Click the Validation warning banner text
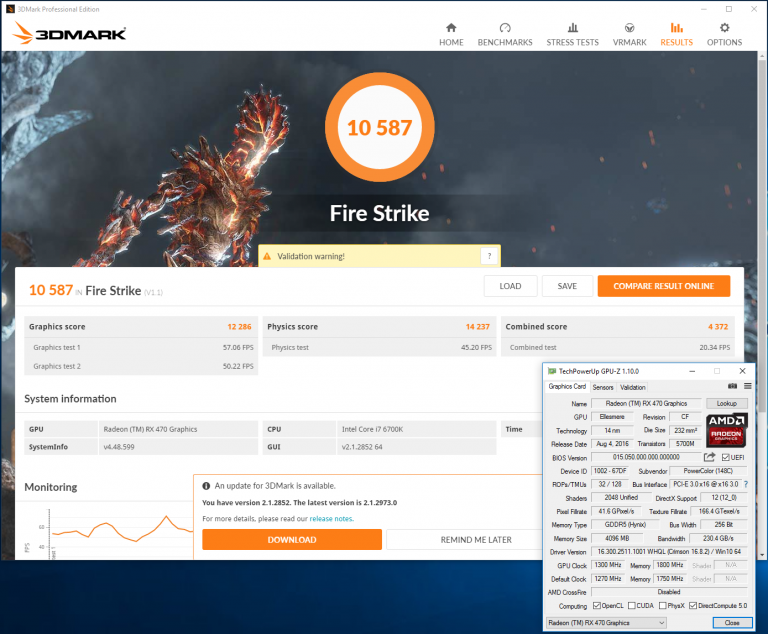Screen dimensions: 768x634 [x=311, y=256]
